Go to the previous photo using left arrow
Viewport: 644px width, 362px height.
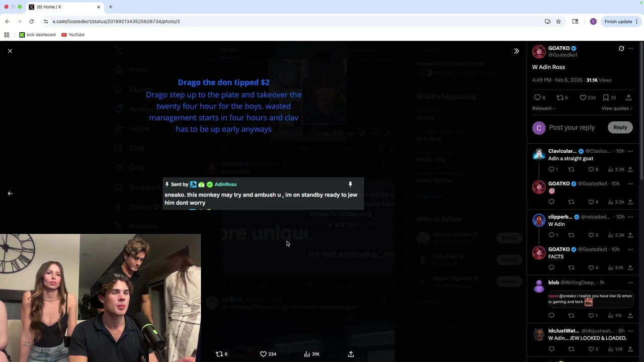coord(10,193)
